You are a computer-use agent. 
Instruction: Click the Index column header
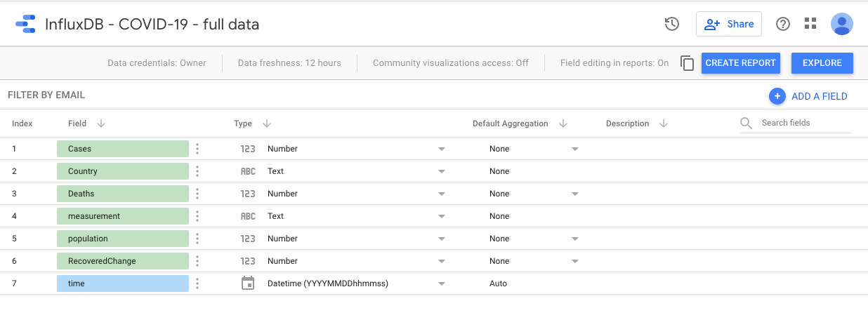tap(22, 124)
